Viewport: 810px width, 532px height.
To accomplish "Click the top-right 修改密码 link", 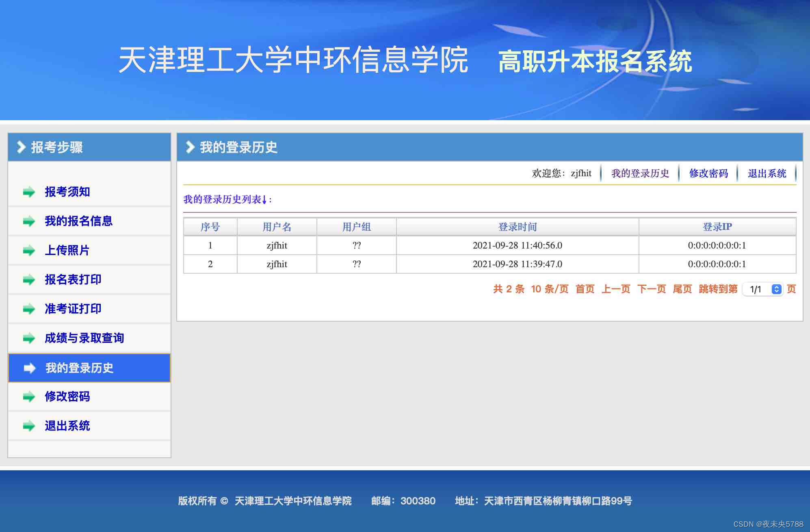I will pos(708,173).
